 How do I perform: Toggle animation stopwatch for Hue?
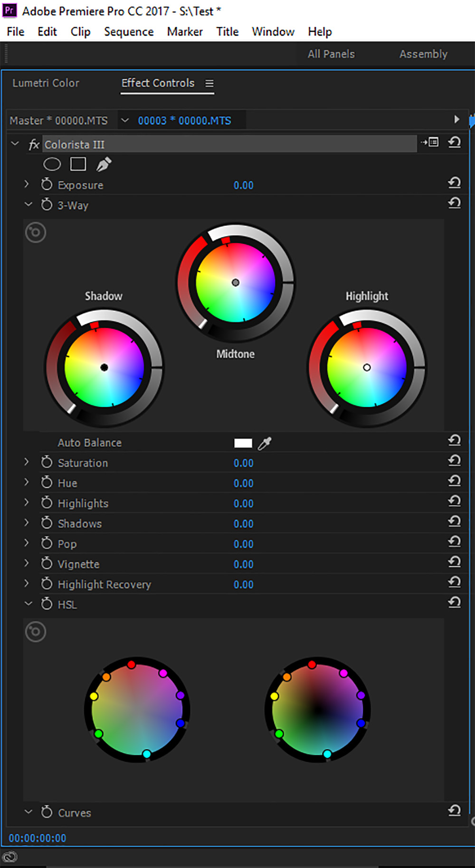tap(47, 482)
